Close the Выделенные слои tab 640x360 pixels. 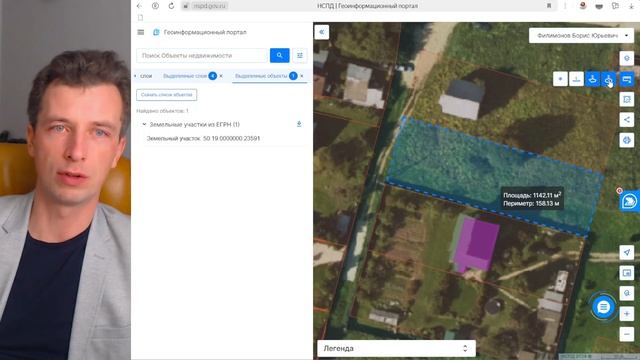pos(221,76)
